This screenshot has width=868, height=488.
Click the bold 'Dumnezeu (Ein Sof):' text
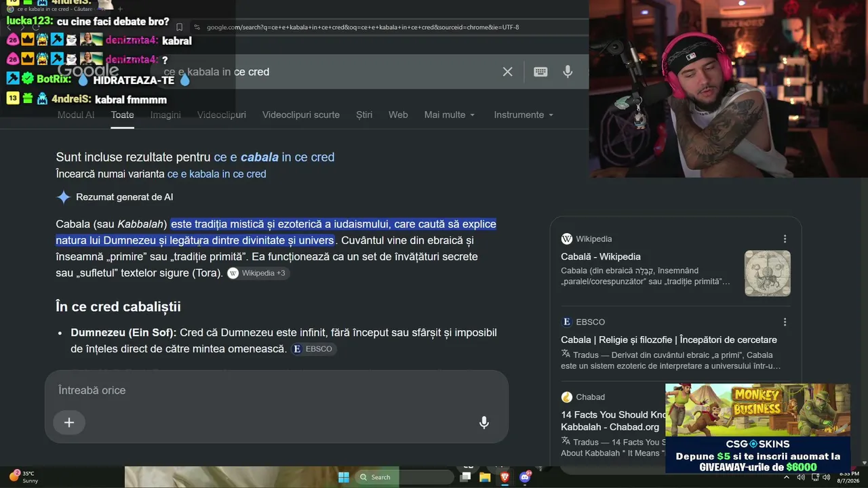coord(123,333)
